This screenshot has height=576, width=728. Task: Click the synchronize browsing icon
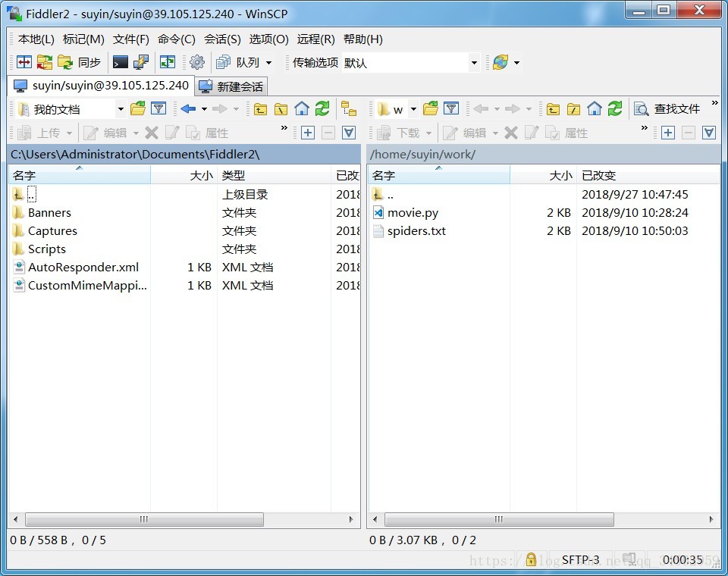pos(167,61)
